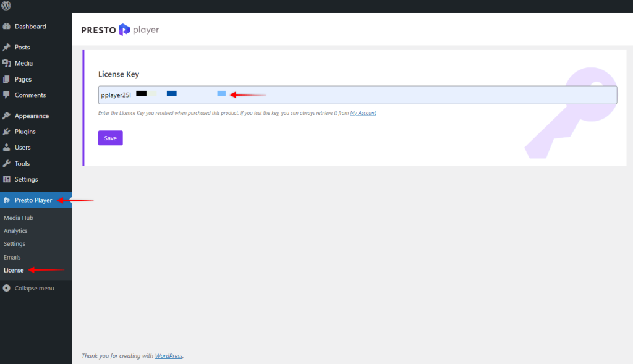Viewport: 633px width, 364px height.
Task: Go to the Analytics submenu page
Action: tap(15, 231)
